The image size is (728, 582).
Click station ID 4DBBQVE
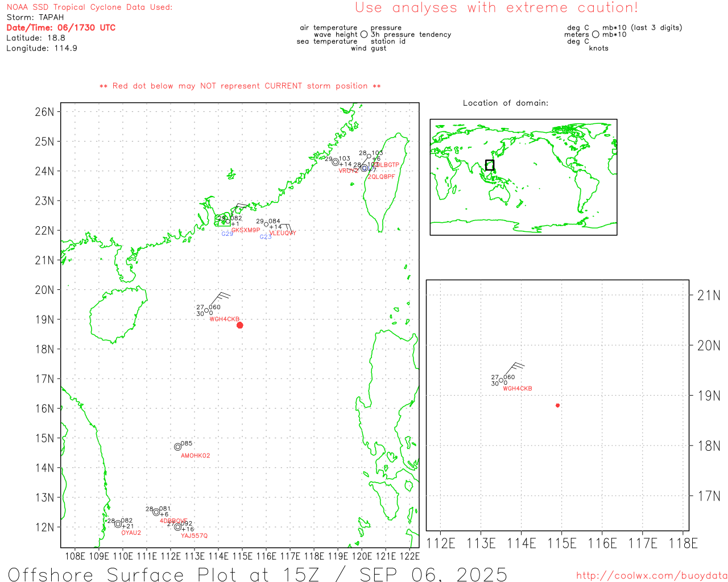pos(173,521)
